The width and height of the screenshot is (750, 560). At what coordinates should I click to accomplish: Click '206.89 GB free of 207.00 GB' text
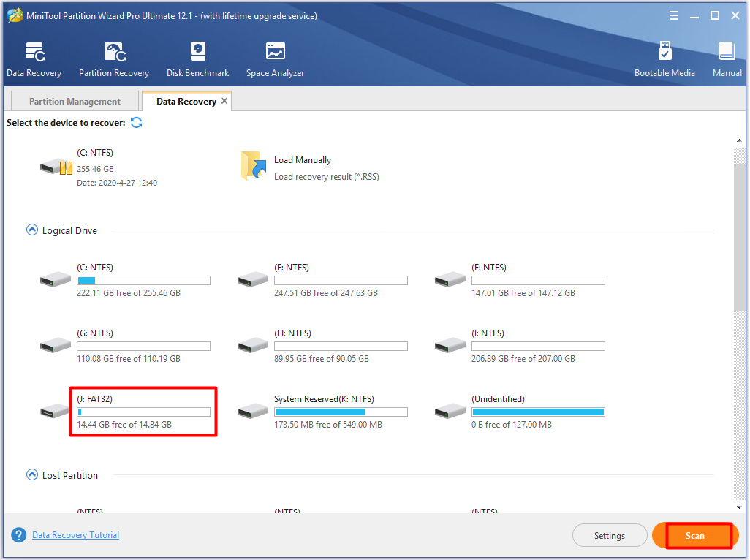[x=523, y=359]
